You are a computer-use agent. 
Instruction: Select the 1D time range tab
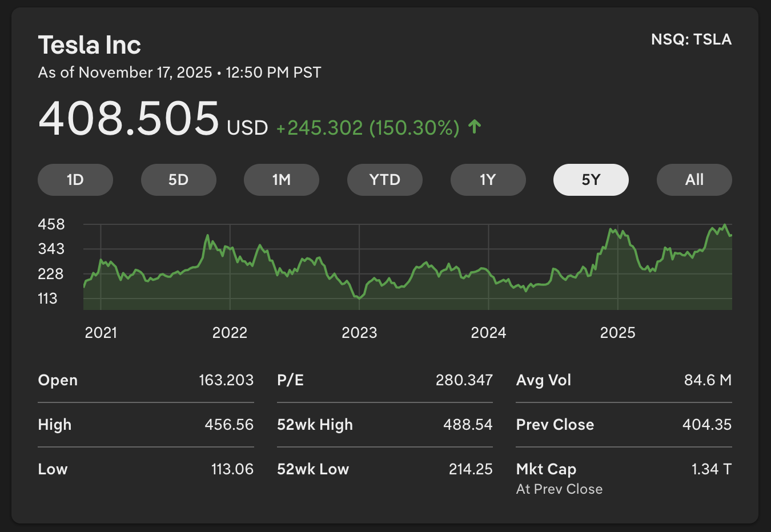[75, 180]
